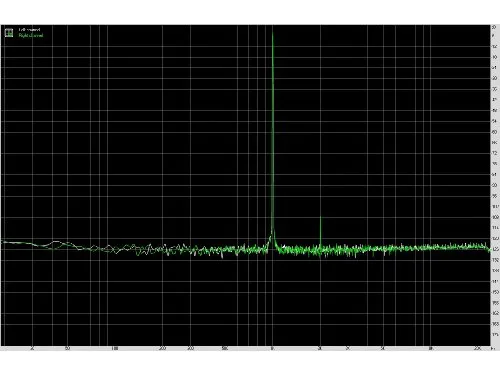Click the 3k frequency axis label
The image size is (500, 375).
pyautogui.click(x=348, y=349)
